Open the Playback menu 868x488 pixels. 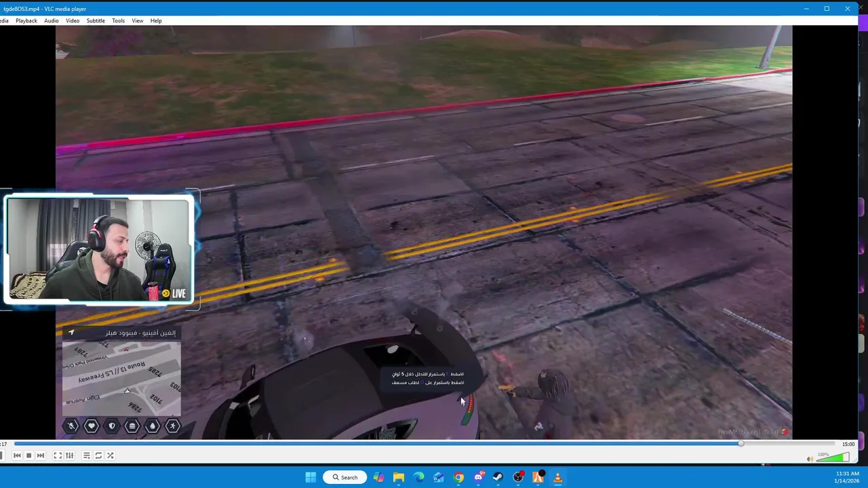pos(26,20)
